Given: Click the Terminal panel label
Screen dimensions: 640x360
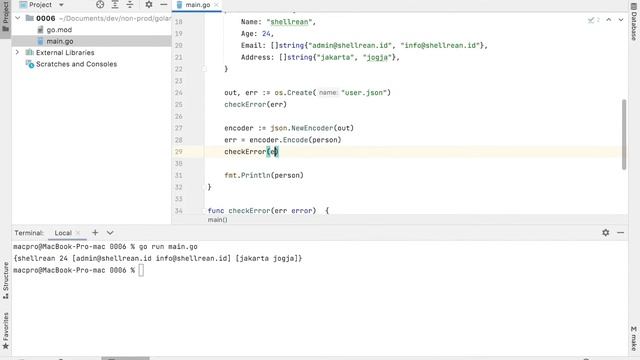Looking at the screenshot, I should tap(29, 233).
